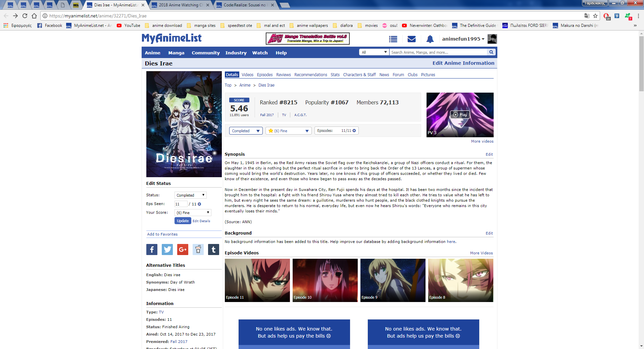Click Edit link next to Synopsis
Image resolution: width=644 pixels, height=349 pixels.
click(x=489, y=154)
